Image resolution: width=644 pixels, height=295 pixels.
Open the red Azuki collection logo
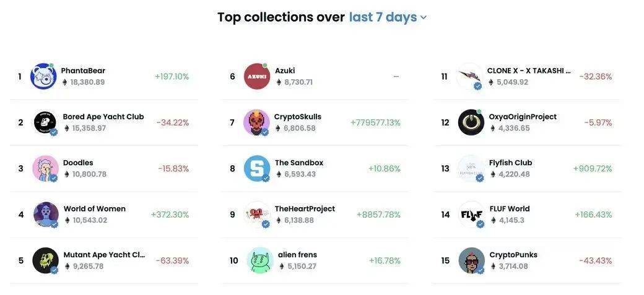257,76
